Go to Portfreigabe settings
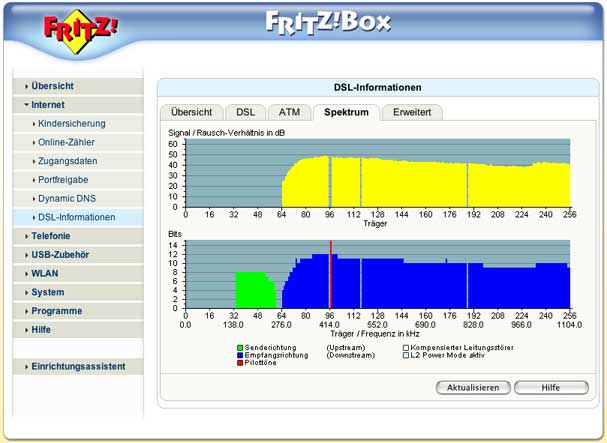 (x=65, y=179)
